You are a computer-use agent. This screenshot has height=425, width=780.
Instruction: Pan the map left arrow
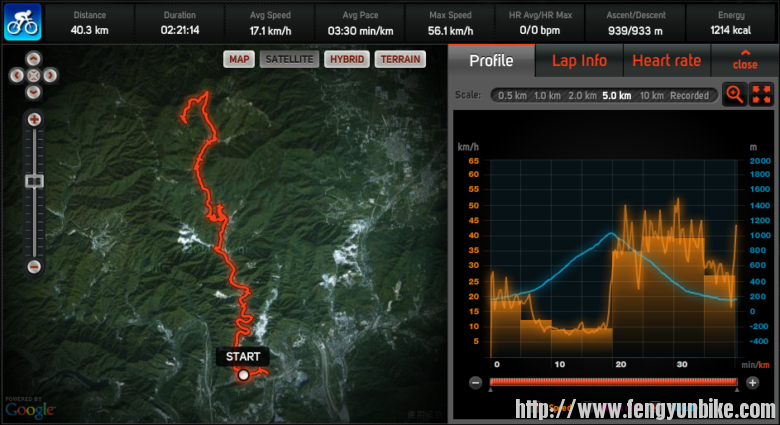(x=17, y=75)
